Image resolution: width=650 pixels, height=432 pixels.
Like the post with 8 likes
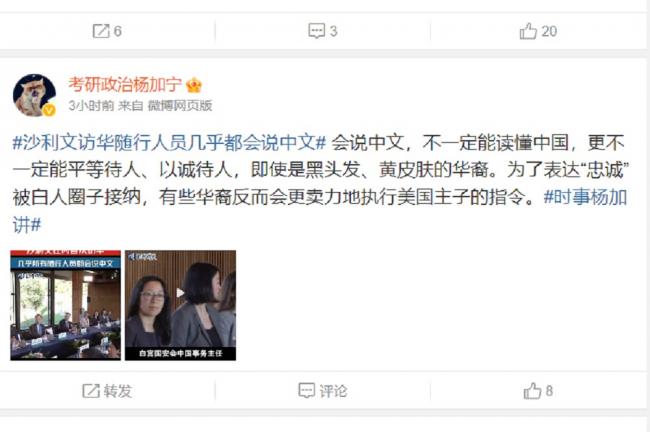pyautogui.click(x=532, y=391)
